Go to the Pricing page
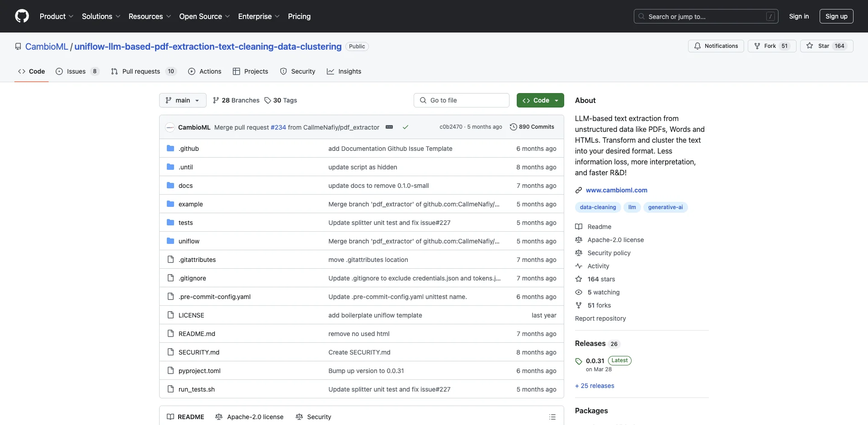The height and width of the screenshot is (425, 868). point(299,16)
